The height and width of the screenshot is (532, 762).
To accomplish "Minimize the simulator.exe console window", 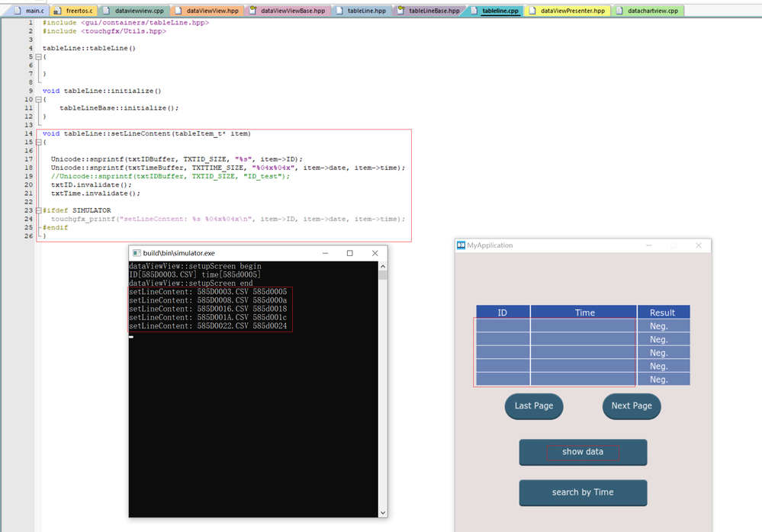I will click(325, 253).
